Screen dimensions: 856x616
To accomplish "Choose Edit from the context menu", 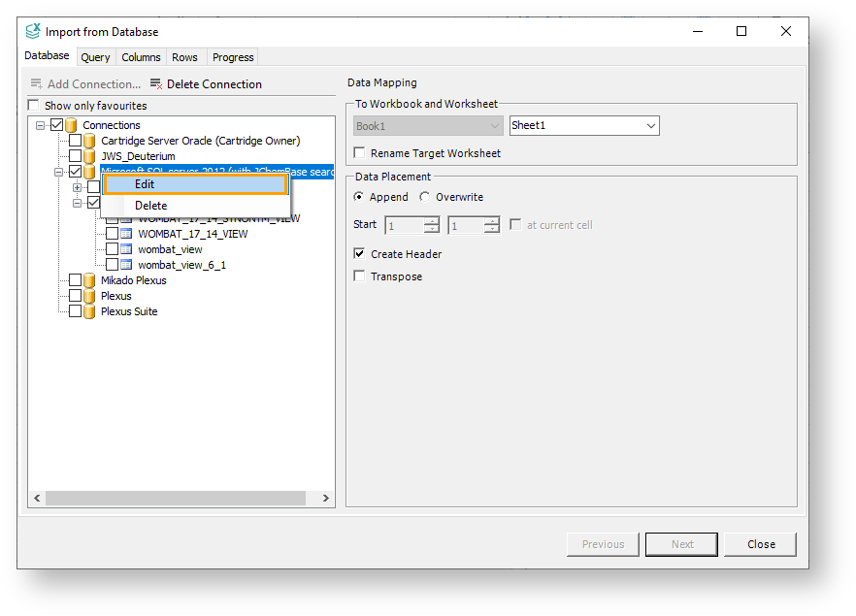I will (195, 184).
